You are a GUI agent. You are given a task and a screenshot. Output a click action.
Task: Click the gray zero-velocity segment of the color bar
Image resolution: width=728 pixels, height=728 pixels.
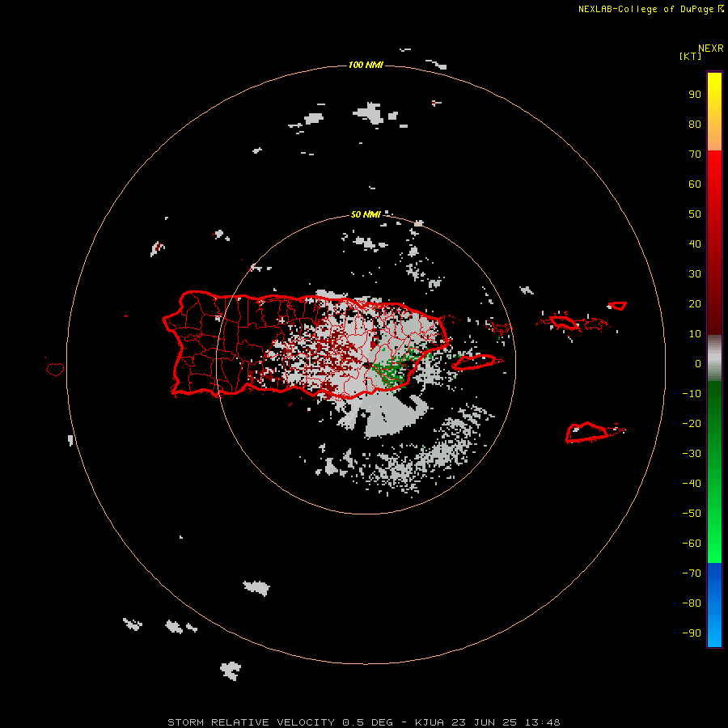pos(714,358)
